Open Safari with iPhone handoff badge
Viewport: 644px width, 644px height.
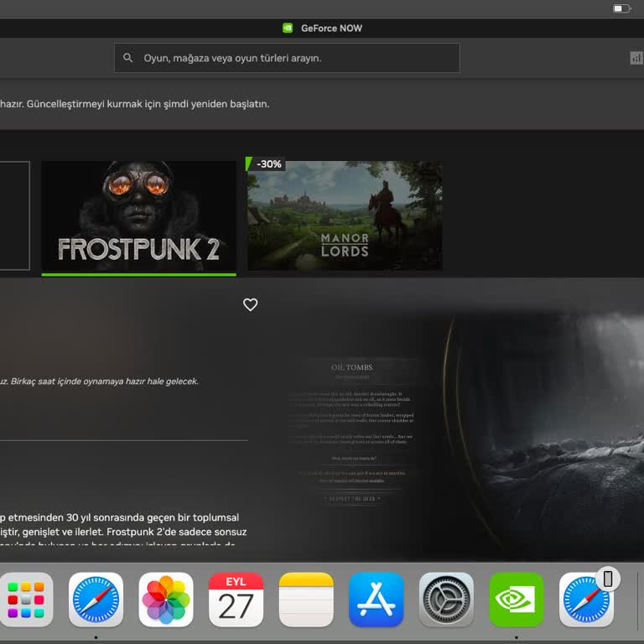click(x=586, y=600)
